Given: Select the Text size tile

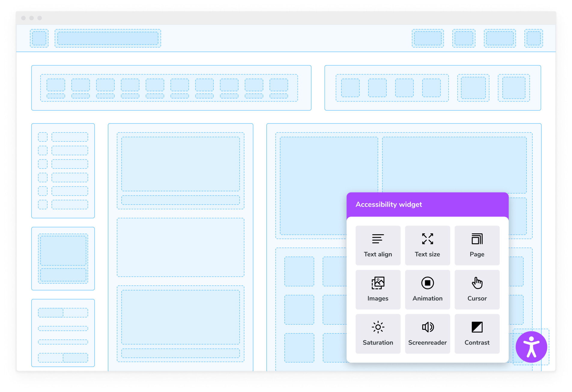Looking at the screenshot, I should [x=427, y=245].
